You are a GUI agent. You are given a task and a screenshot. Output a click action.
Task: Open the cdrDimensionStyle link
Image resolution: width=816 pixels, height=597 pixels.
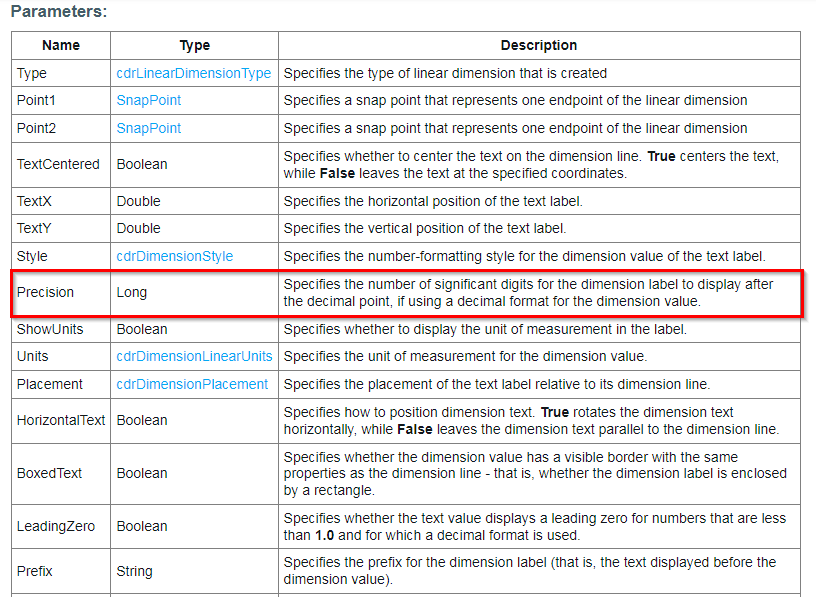[x=175, y=256]
